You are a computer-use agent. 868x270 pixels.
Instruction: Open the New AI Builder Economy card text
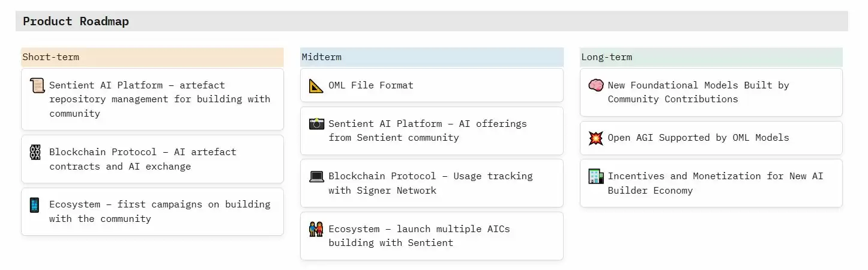716,183
